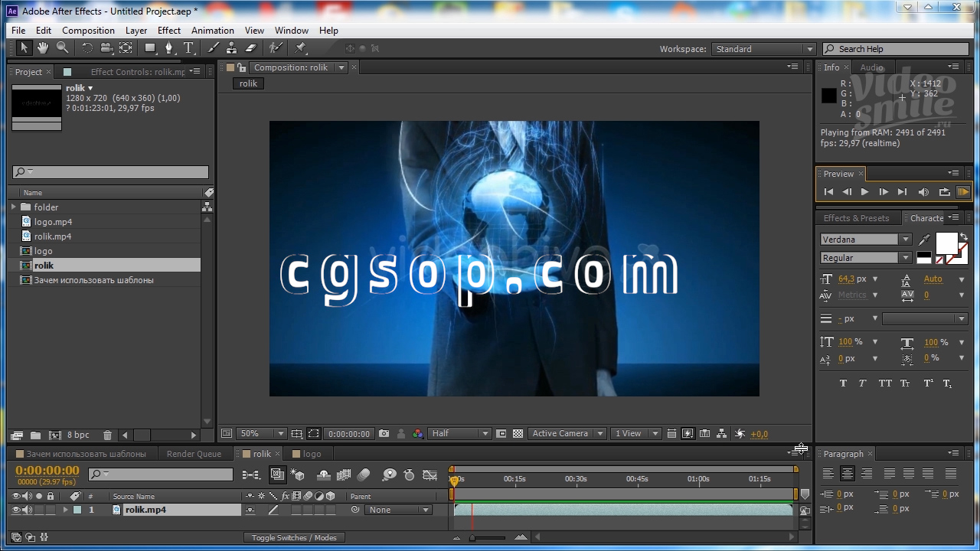Center the paragraph text alignment
The height and width of the screenshot is (551, 980).
pyautogui.click(x=847, y=474)
